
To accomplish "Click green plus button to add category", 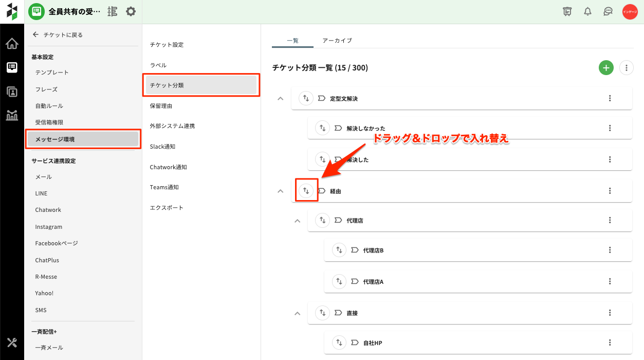I will (606, 67).
